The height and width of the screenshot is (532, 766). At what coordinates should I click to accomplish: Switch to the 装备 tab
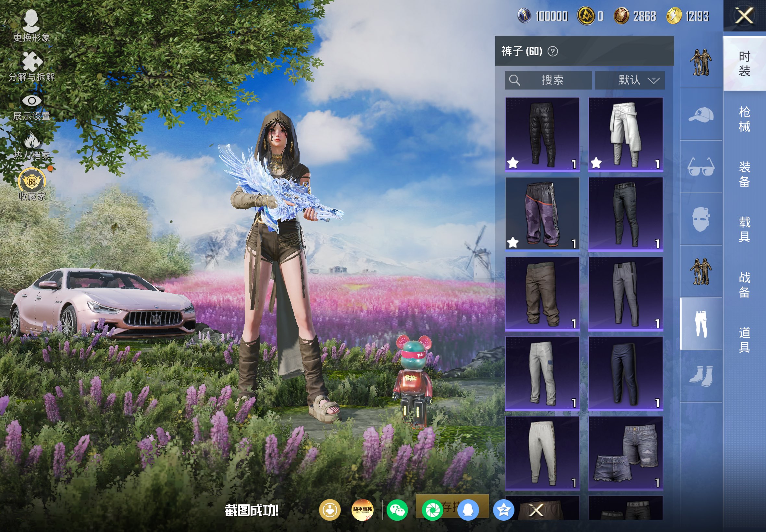[744, 174]
